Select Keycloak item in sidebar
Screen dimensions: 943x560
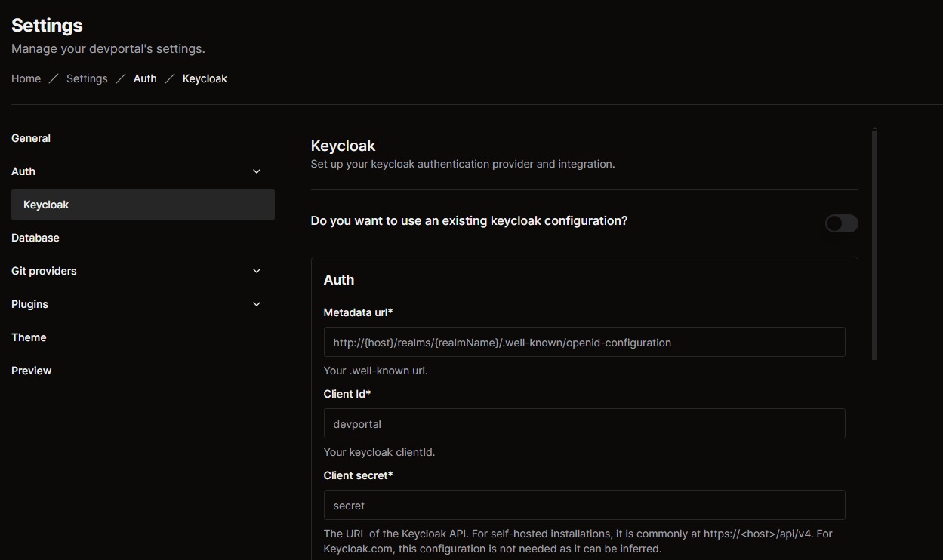[46, 205]
